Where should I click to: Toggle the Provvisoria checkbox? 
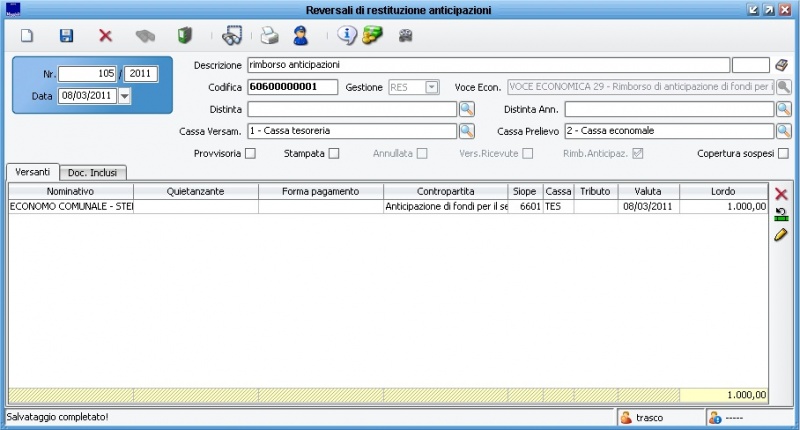click(x=250, y=153)
